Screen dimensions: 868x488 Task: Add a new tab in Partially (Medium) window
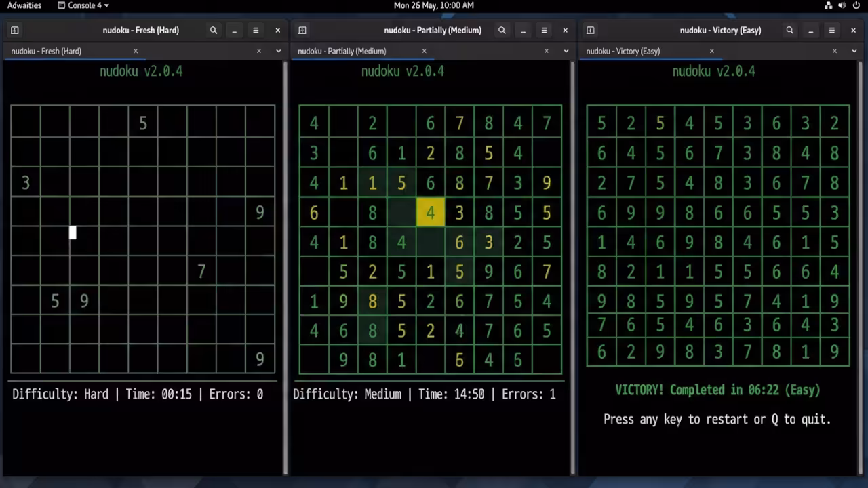(x=302, y=30)
